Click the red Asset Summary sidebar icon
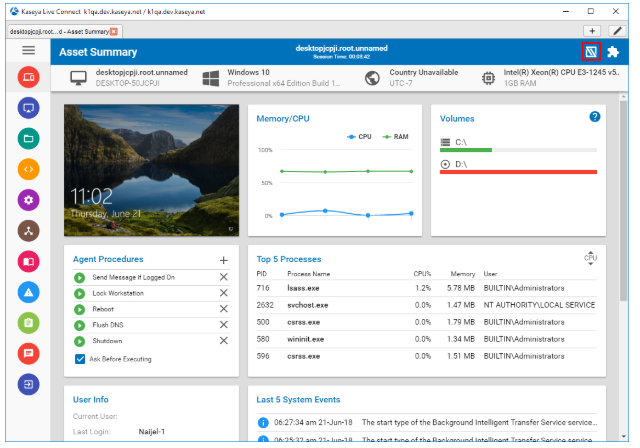640x448 pixels. tap(28, 77)
